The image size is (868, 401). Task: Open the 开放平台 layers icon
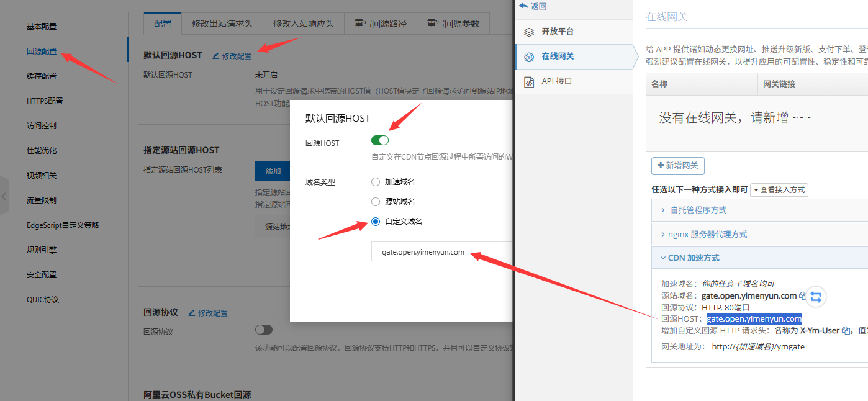pyautogui.click(x=529, y=32)
